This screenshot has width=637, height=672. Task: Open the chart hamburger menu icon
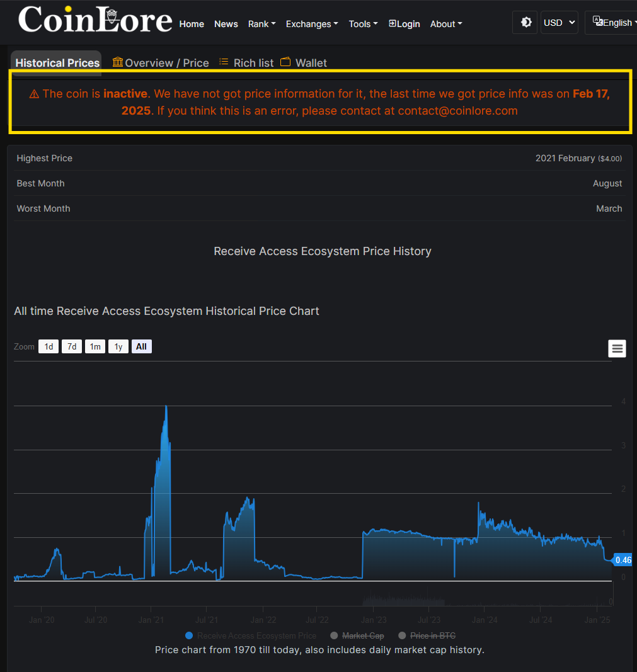[x=617, y=348]
